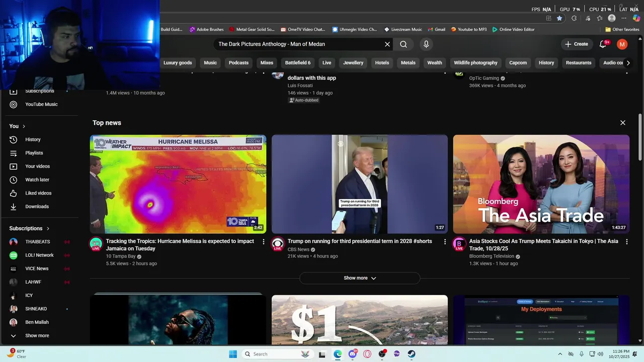
Task: Open the Gmail bookmark
Action: point(436,30)
